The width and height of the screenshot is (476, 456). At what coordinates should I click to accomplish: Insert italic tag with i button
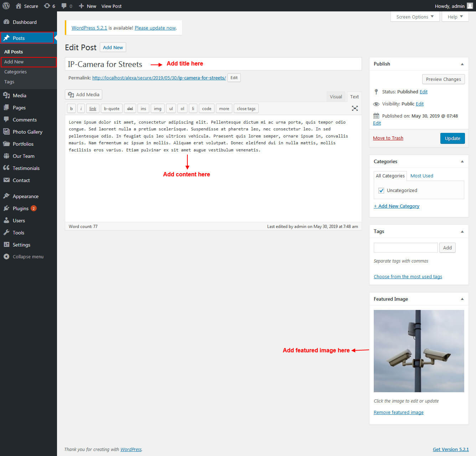pyautogui.click(x=81, y=109)
